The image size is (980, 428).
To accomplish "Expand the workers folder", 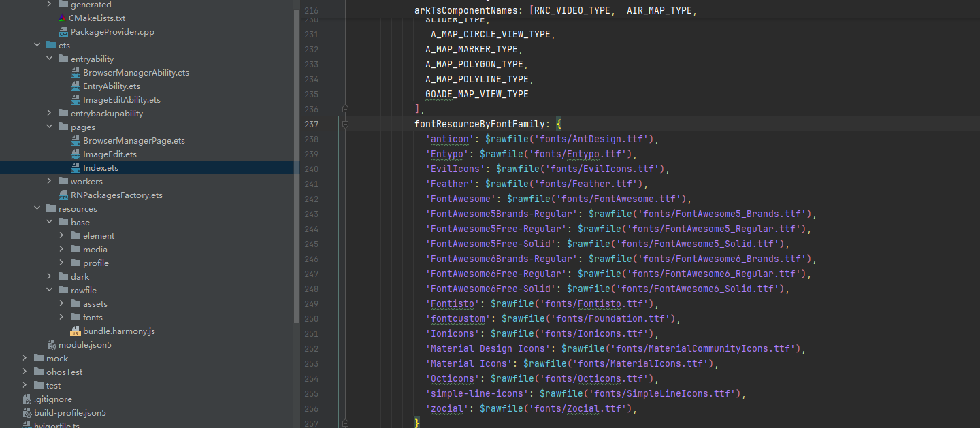I will pyautogui.click(x=49, y=182).
